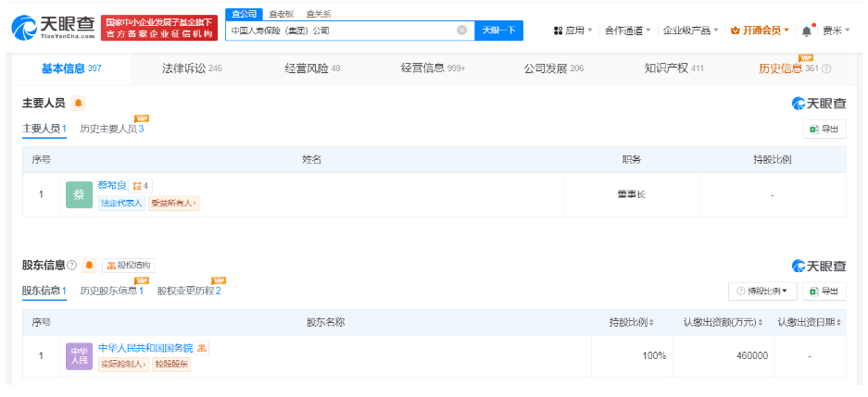Open the notifications bell in the top bar
The image size is (868, 397).
[x=807, y=31]
